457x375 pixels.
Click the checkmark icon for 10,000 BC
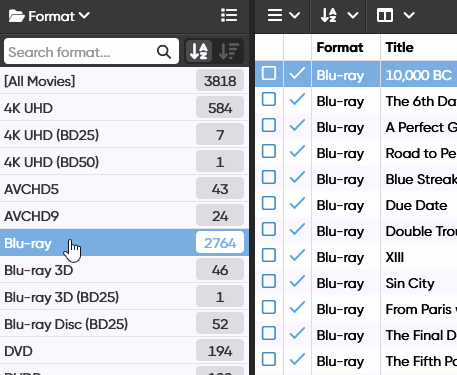[x=297, y=73]
